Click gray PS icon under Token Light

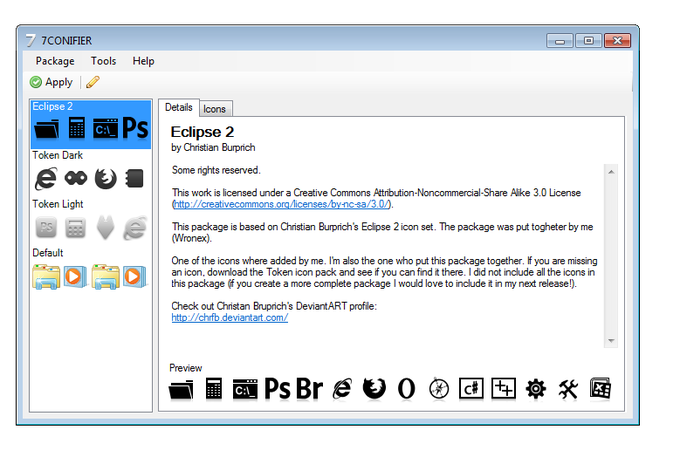coord(46,227)
